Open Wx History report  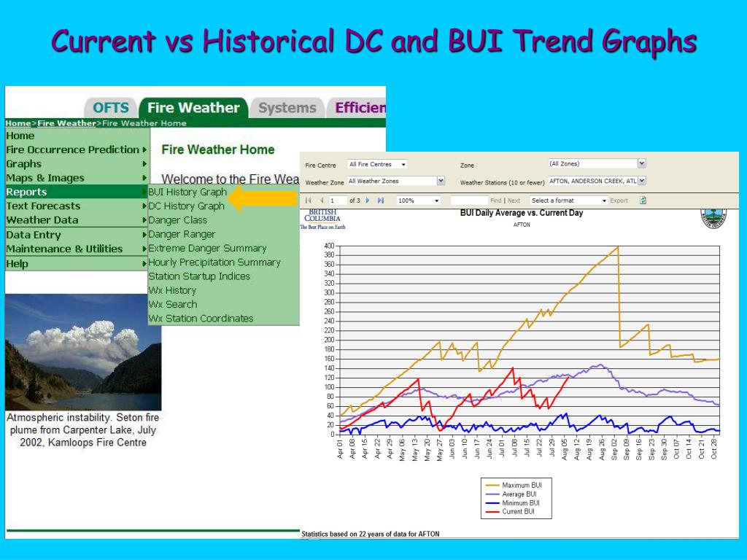pyautogui.click(x=172, y=290)
